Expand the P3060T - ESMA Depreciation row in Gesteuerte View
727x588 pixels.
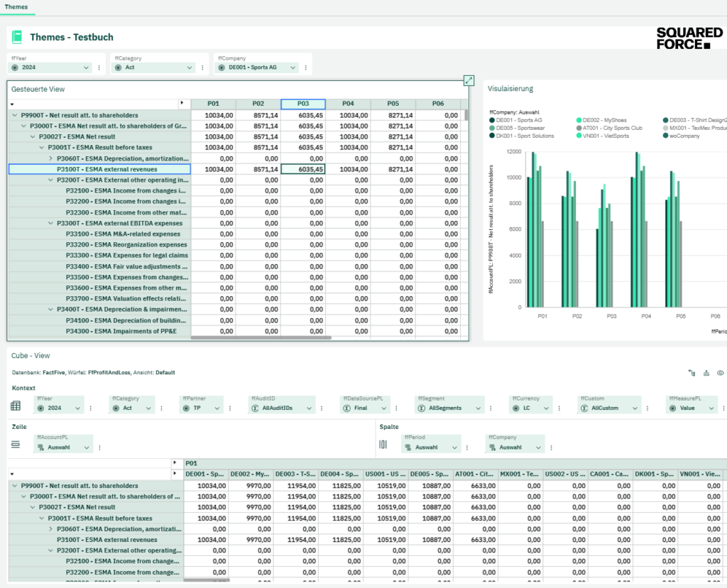coord(50,158)
